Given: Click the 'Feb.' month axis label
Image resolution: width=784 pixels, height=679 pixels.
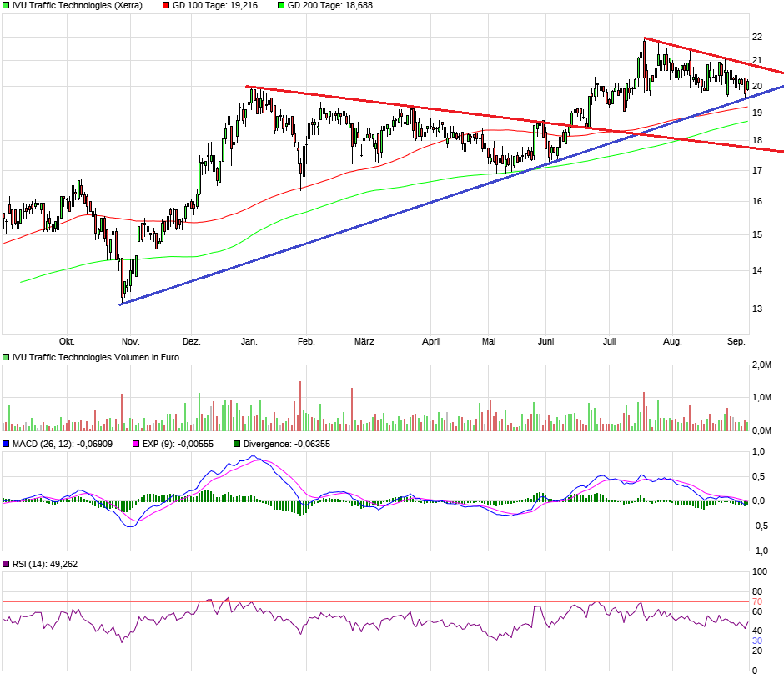Looking at the screenshot, I should point(306,341).
